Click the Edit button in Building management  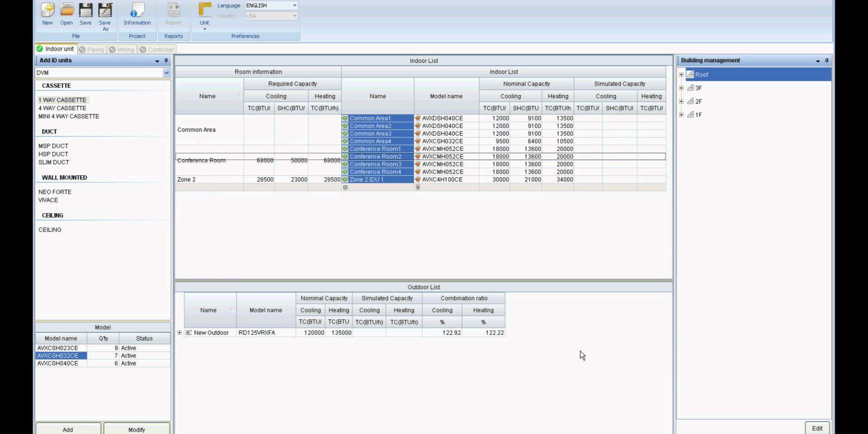point(817,428)
